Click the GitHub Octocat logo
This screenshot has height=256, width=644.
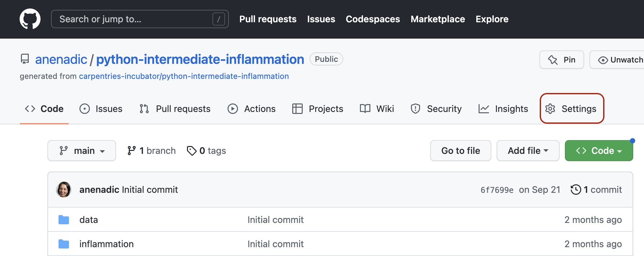tap(30, 19)
